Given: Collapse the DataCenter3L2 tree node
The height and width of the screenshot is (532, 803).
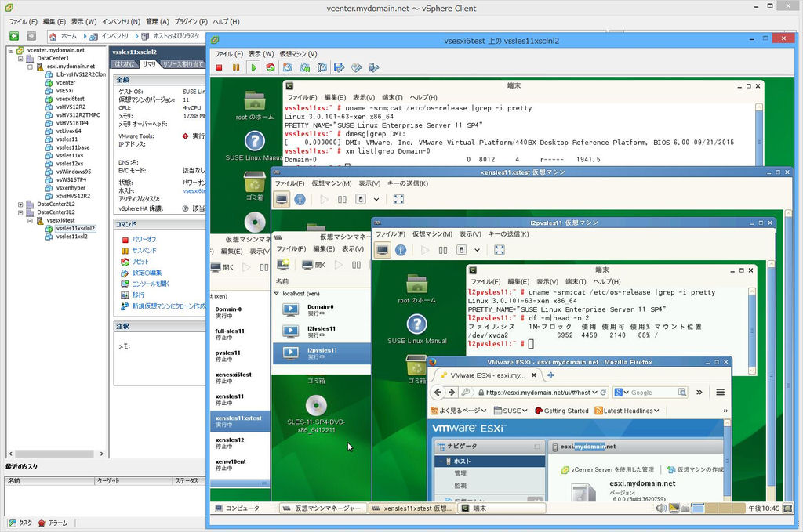Looking at the screenshot, I should (20, 213).
